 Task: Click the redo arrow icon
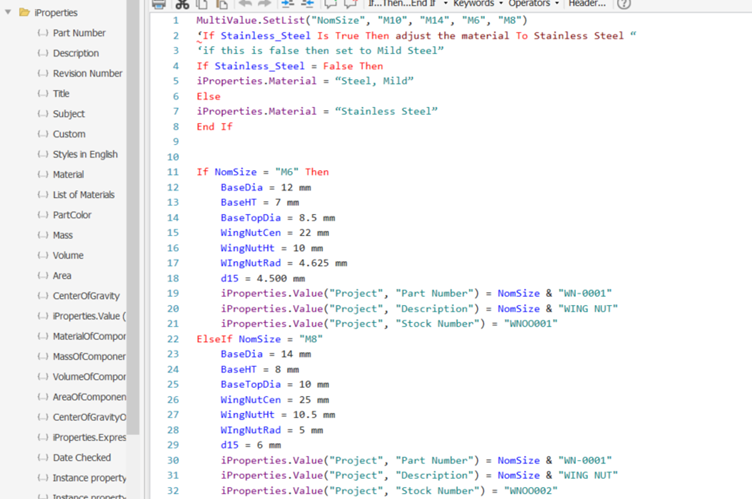[264, 3]
